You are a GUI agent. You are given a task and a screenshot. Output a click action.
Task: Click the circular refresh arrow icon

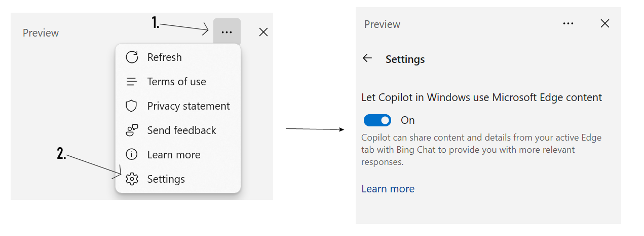[132, 57]
